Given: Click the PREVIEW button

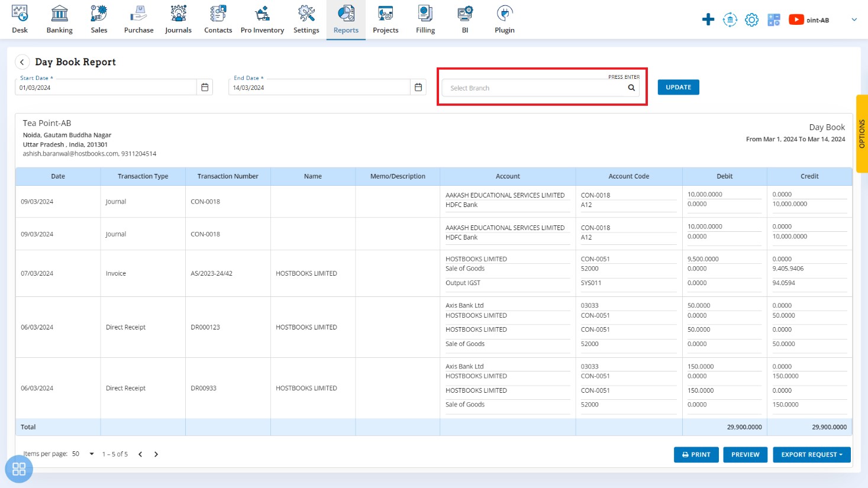Looking at the screenshot, I should pos(745,454).
